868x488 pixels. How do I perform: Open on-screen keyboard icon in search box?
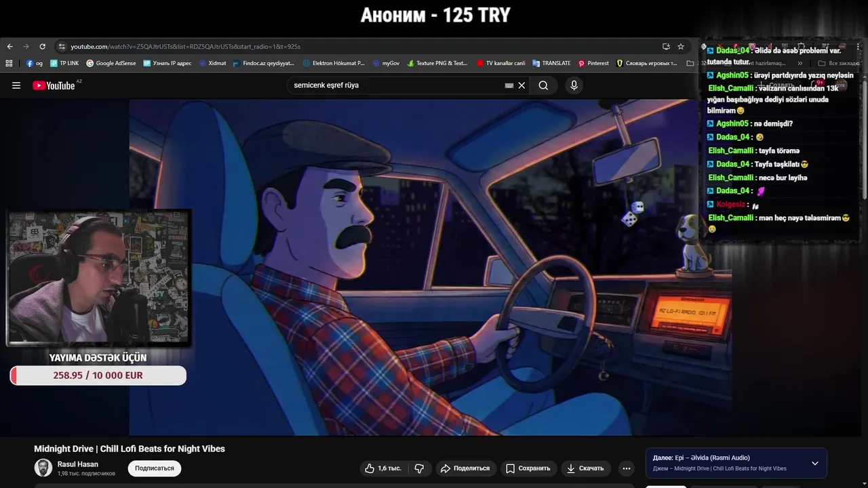[x=509, y=85]
